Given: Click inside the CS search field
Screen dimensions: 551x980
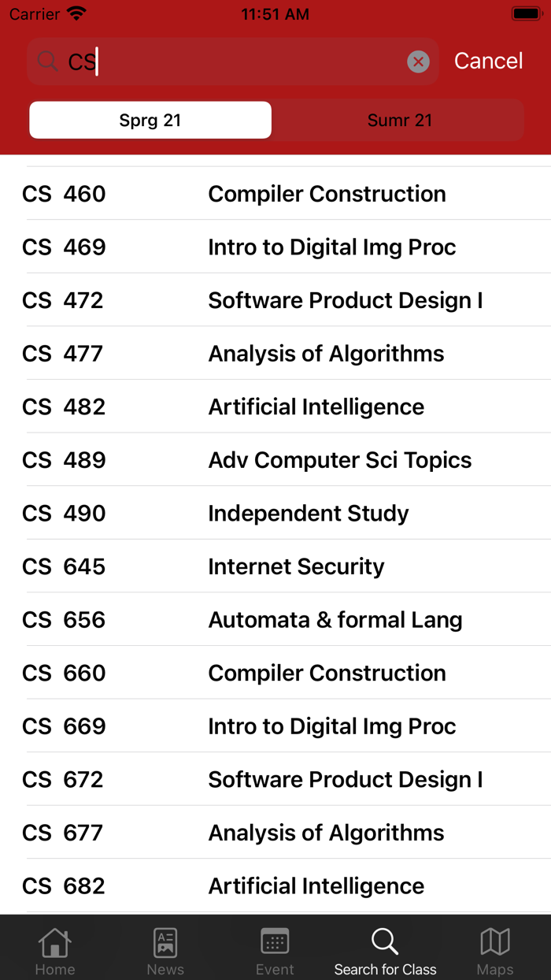Looking at the screenshot, I should click(236, 61).
